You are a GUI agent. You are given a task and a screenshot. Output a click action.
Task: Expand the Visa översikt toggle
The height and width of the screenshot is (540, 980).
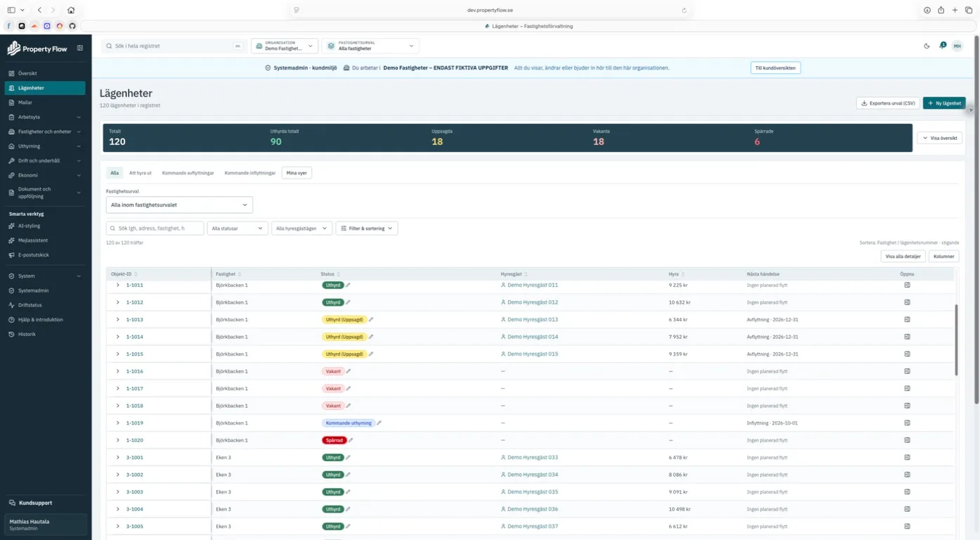pos(939,138)
